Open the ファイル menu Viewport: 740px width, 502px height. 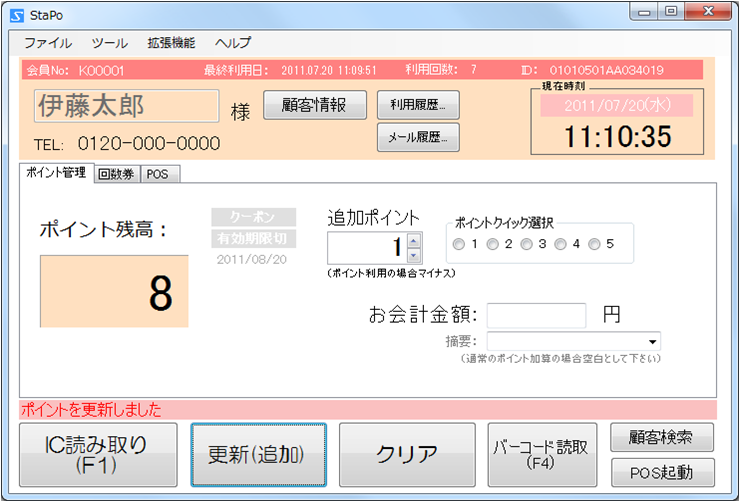[x=48, y=43]
